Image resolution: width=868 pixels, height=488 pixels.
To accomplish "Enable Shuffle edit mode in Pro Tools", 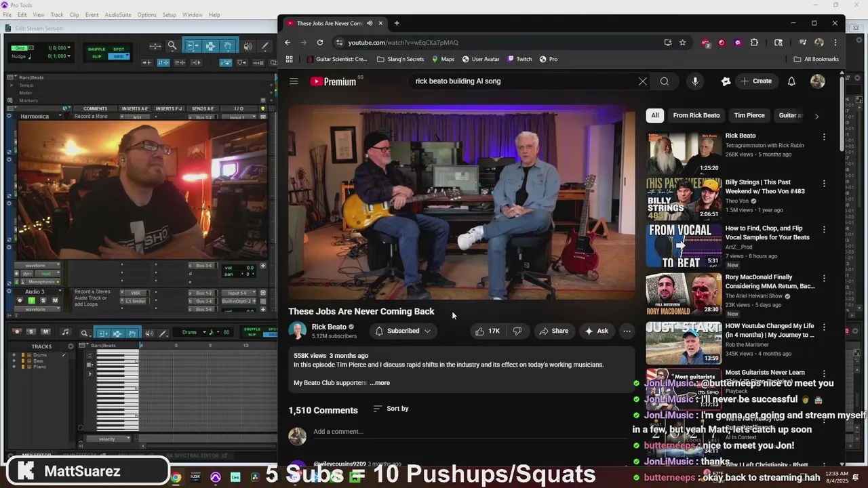I will tap(97, 49).
